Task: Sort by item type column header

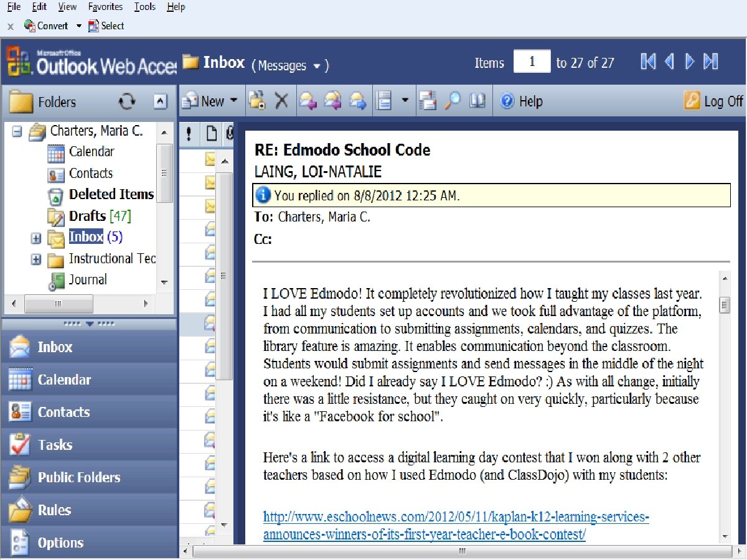Action: pos(212,134)
